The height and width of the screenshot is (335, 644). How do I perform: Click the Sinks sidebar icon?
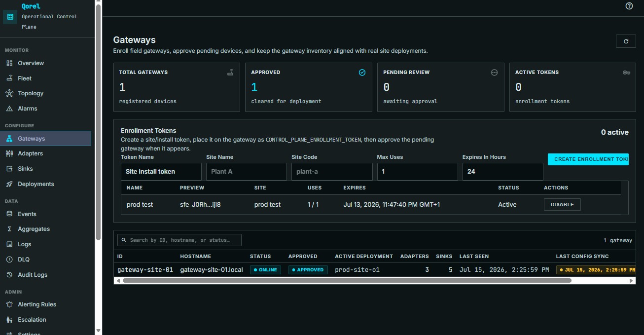9,169
